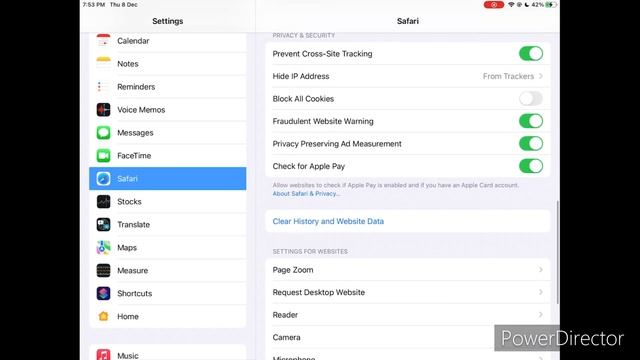The height and width of the screenshot is (360, 640).
Task: Tap the FaceTime app icon
Action: [103, 156]
